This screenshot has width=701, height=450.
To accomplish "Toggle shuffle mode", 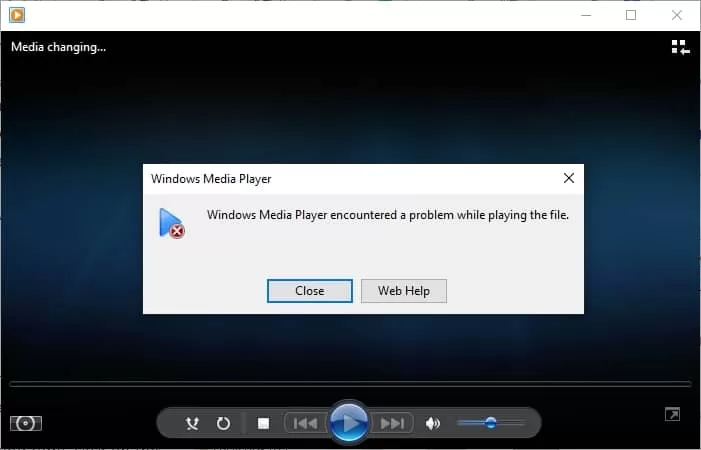I will [x=192, y=423].
